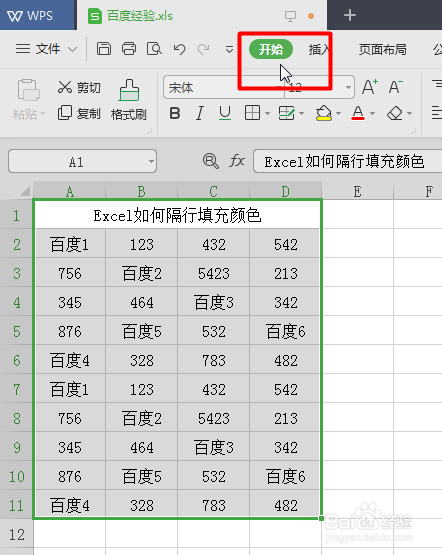Click 剪切 to cut selection
The image size is (442, 555).
[79, 87]
